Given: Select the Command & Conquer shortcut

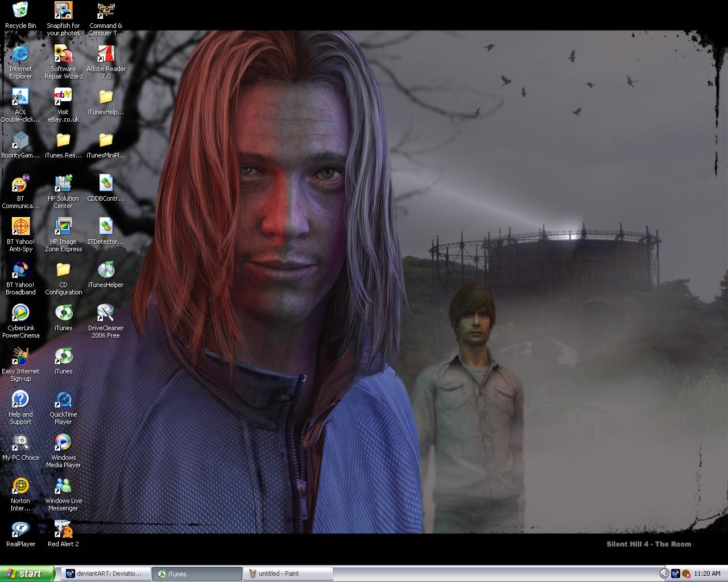Looking at the screenshot, I should point(106,19).
